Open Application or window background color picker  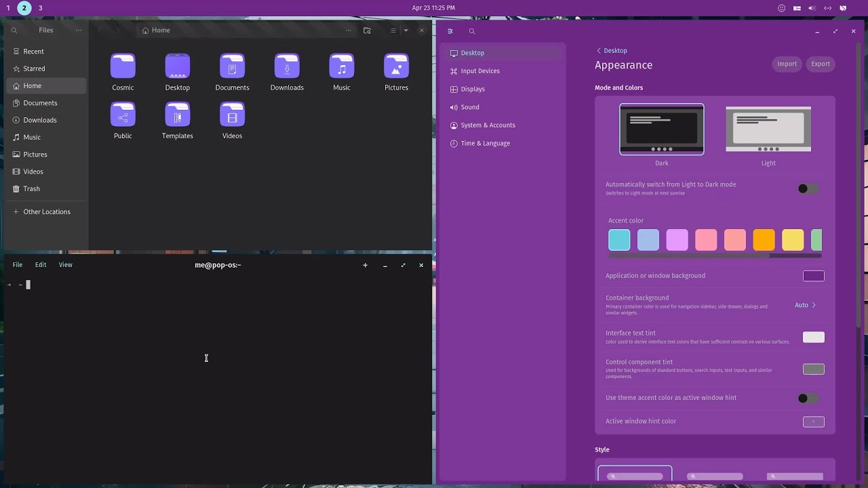point(813,276)
